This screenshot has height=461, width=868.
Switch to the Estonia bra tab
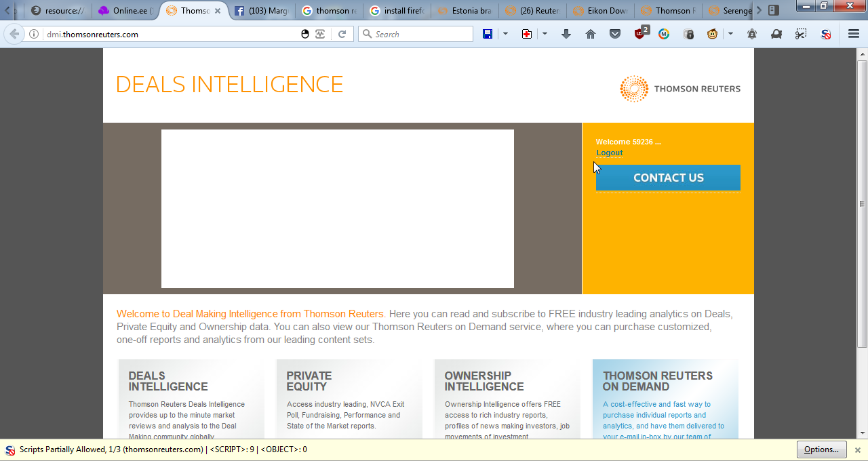pyautogui.click(x=464, y=11)
